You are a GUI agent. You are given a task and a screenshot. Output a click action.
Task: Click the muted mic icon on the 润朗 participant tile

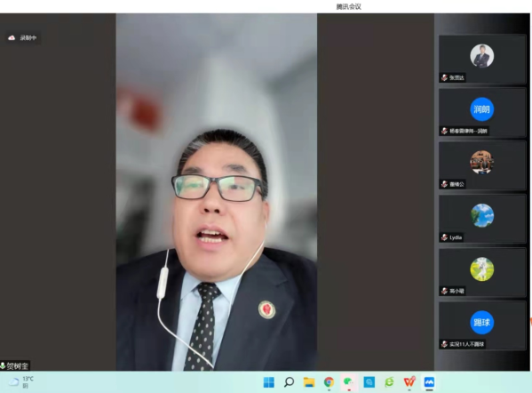point(444,131)
